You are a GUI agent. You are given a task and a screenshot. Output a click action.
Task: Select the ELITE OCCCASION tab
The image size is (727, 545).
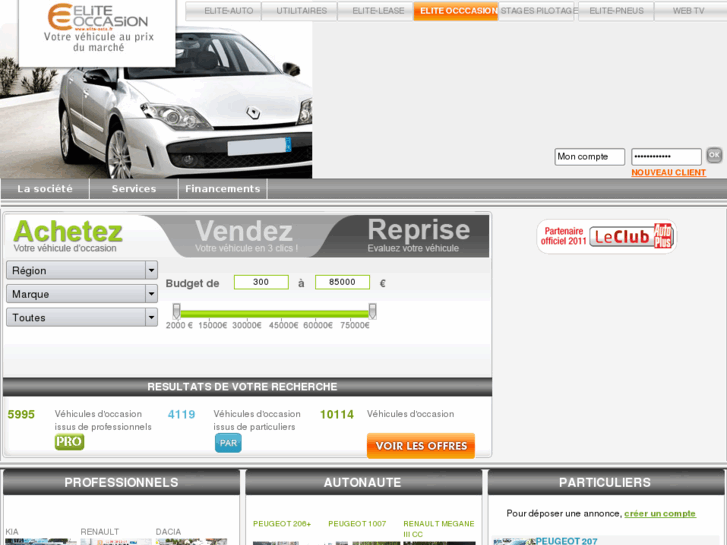pos(456,11)
